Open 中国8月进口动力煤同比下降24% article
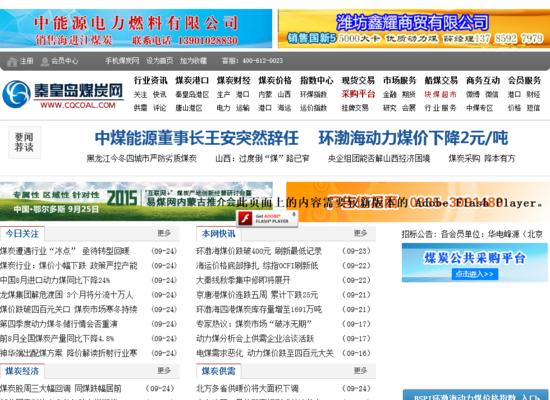This screenshot has width=550, height=400. (x=55, y=280)
